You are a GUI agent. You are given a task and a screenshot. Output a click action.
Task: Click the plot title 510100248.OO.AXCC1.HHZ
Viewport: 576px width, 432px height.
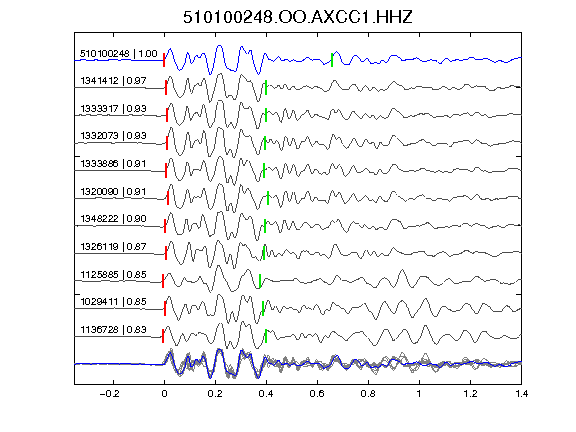click(298, 17)
